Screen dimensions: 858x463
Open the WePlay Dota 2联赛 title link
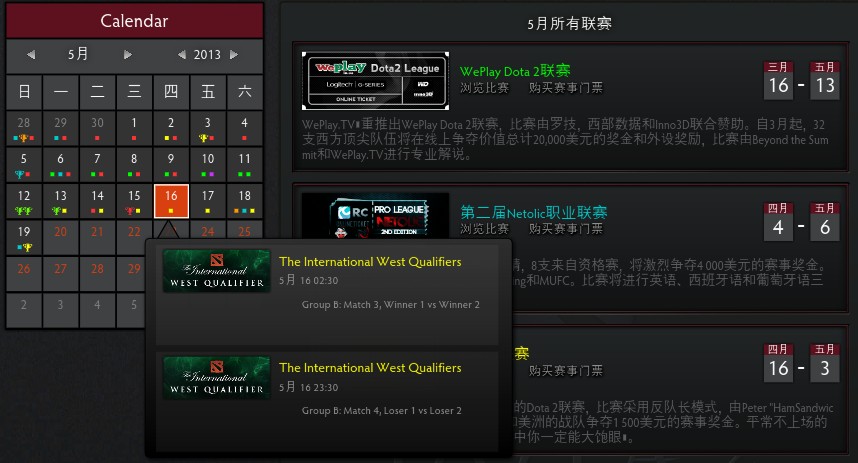(515, 71)
